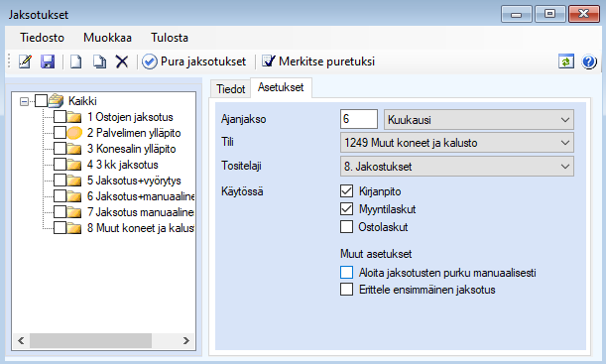Click folder icon of 8 Muut koneet
606x364 pixels.
pos(74,227)
